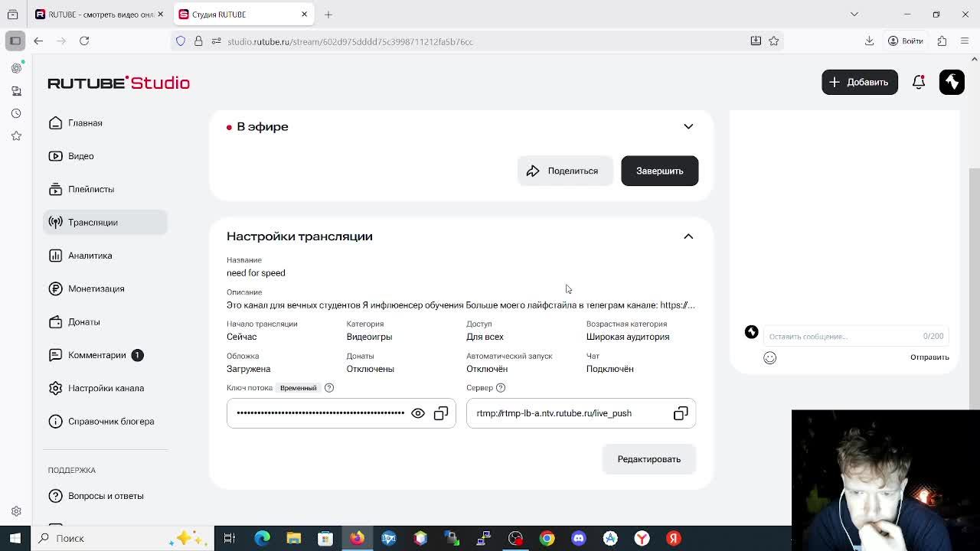Copy the server RTMP URL
Viewport: 980px width, 551px height.
[681, 413]
